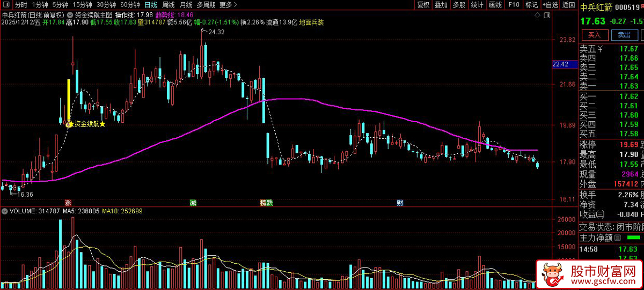Viewport: 644px width, 290px height.
Task: Open F10 company information
Action: coord(514,5)
